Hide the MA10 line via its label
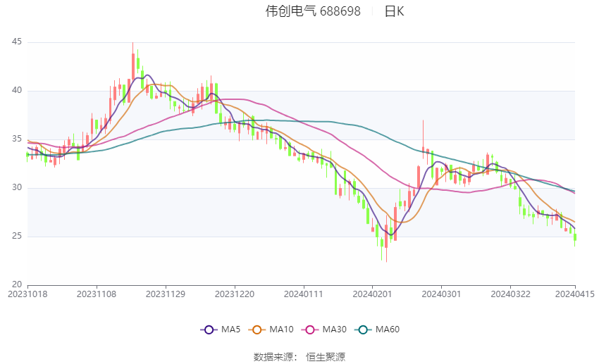This screenshot has width=599, height=364. pos(281,330)
